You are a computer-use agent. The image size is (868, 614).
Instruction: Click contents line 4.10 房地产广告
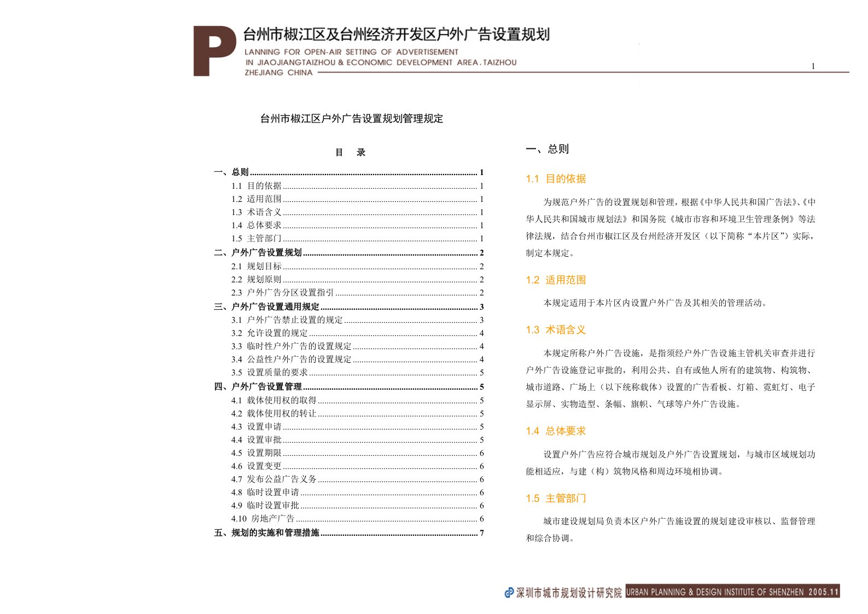tap(357, 519)
